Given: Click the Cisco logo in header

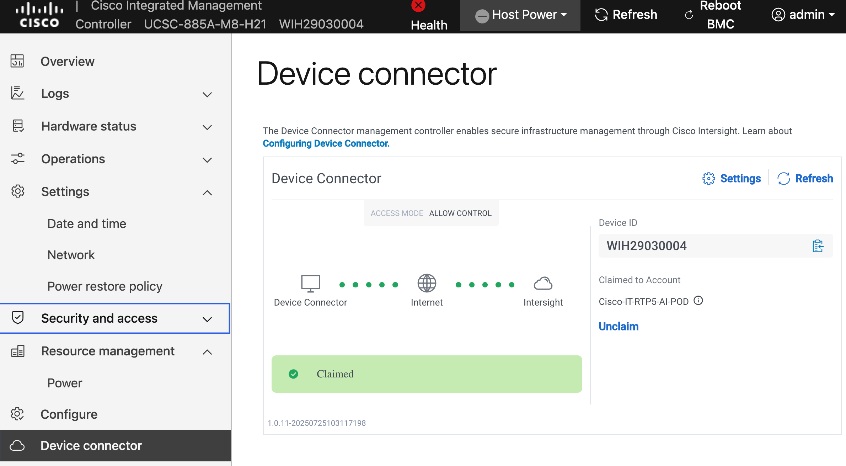Looking at the screenshot, I should pyautogui.click(x=39, y=16).
